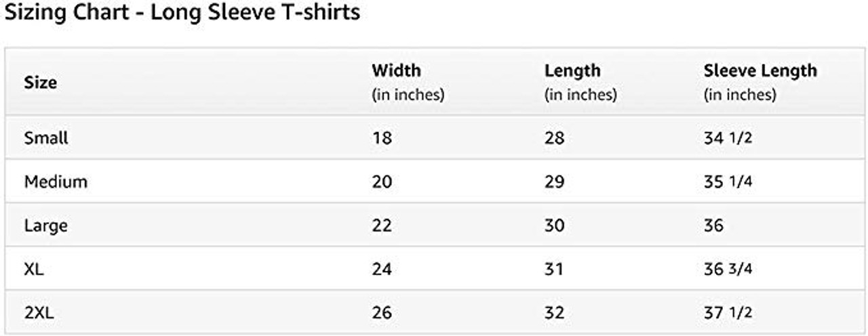
Task: Click the XL sleeve length 36 3/4
Action: [728, 269]
